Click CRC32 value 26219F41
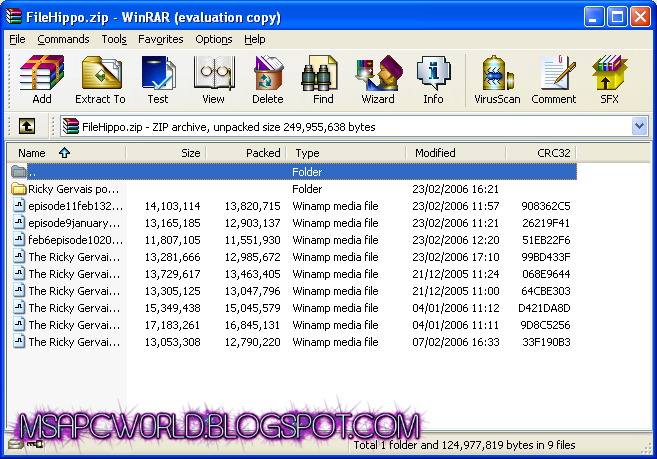This screenshot has height=459, width=657. click(x=546, y=223)
